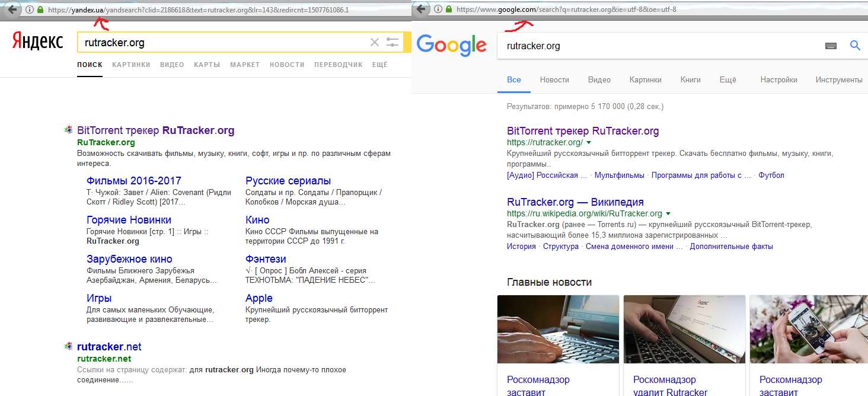The height and width of the screenshot is (396, 868).
Task: Switch to Картинки tab in Google
Action: 646,79
